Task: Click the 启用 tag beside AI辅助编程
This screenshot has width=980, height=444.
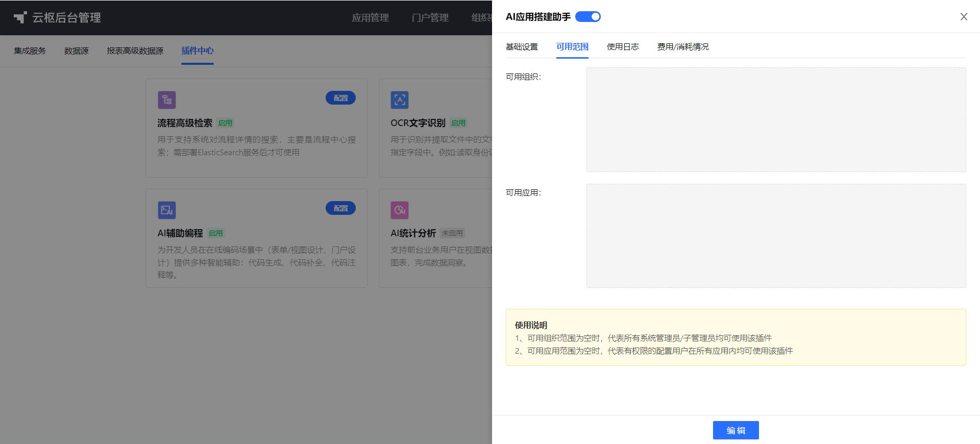Action: pos(216,233)
